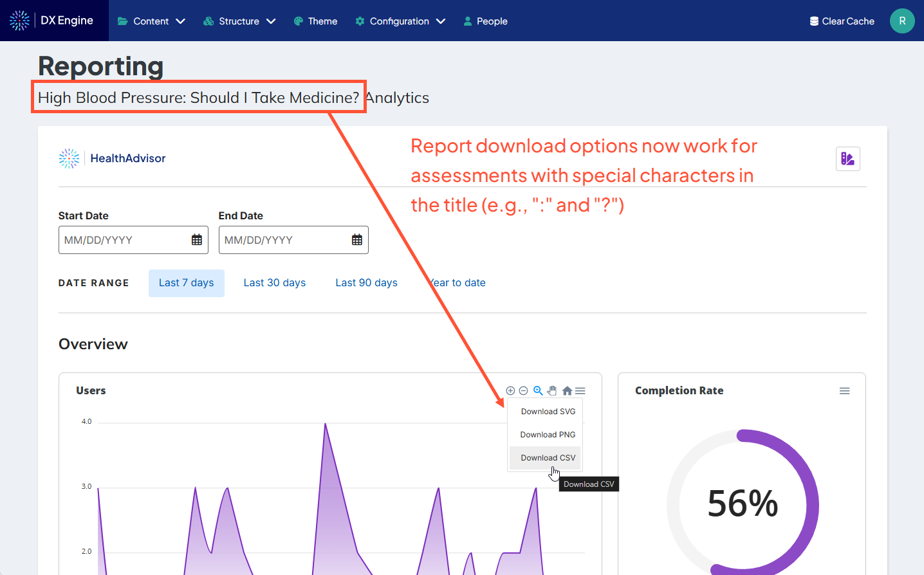Open the Configuration menu
Viewport: 924px width, 575px height.
point(400,21)
